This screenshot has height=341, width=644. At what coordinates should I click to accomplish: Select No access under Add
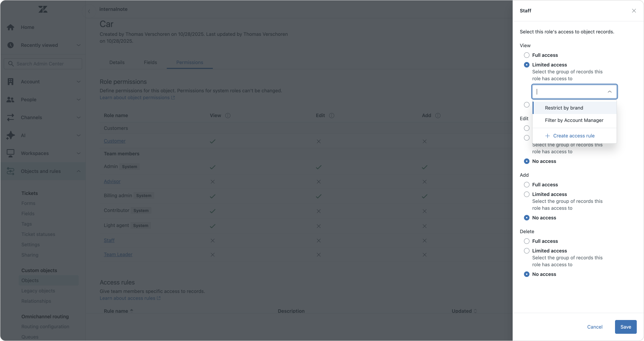tap(527, 218)
